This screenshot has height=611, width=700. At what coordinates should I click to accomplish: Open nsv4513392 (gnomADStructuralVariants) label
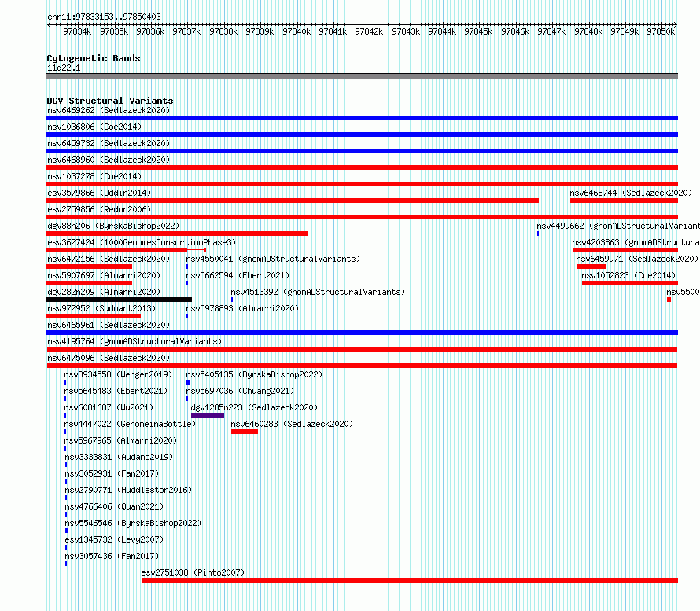(318, 292)
